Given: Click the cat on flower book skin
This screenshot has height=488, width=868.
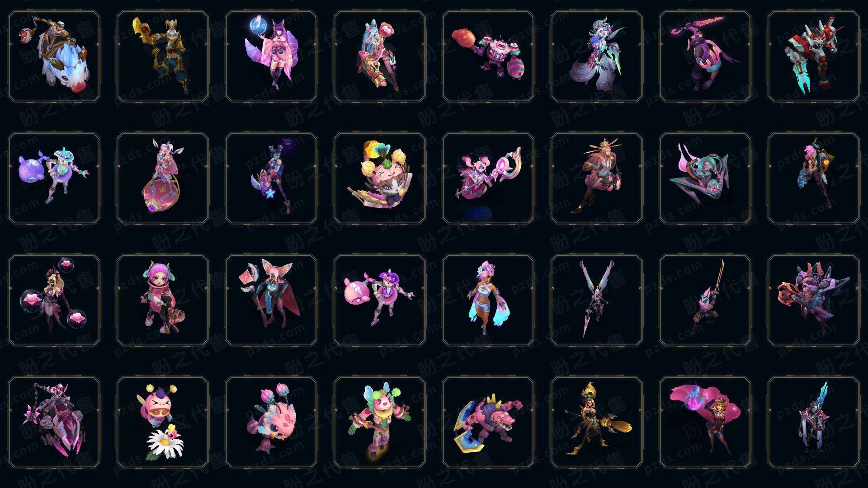Looking at the screenshot, I should [x=380, y=178].
